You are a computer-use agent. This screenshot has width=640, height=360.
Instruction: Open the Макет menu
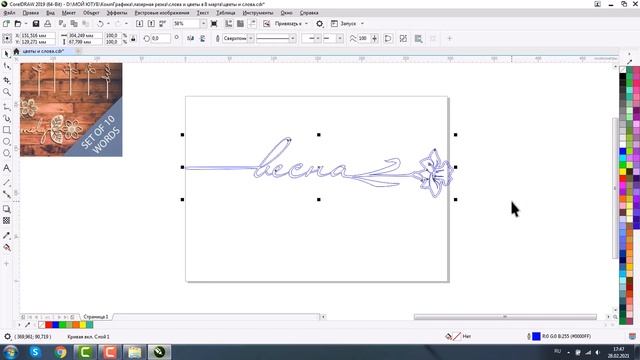[x=69, y=13]
